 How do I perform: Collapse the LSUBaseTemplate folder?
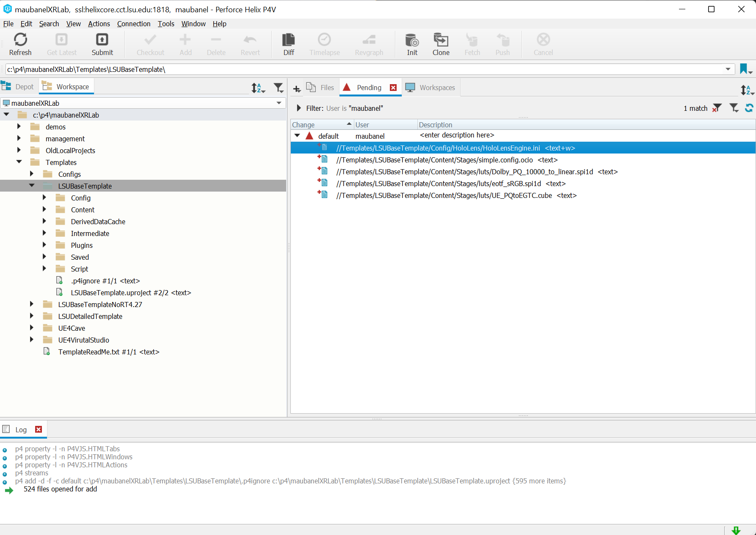pyautogui.click(x=32, y=186)
